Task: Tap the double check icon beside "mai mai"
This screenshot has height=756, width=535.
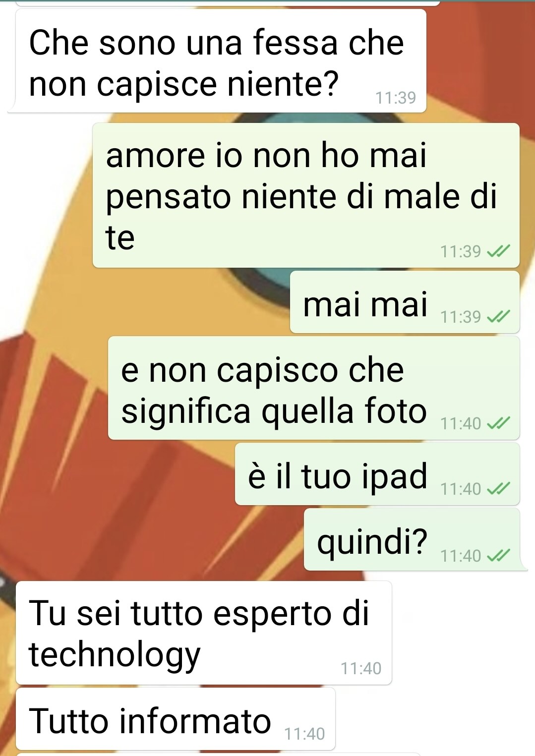Action: click(498, 316)
